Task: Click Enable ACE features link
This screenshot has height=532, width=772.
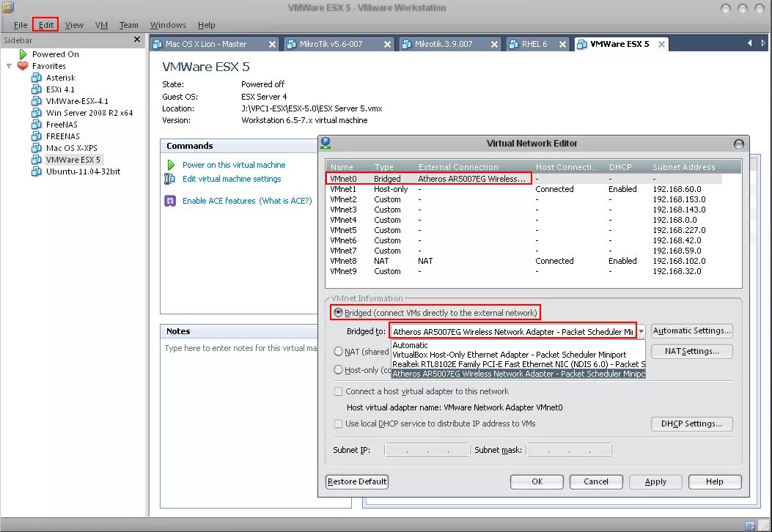Action: click(219, 201)
